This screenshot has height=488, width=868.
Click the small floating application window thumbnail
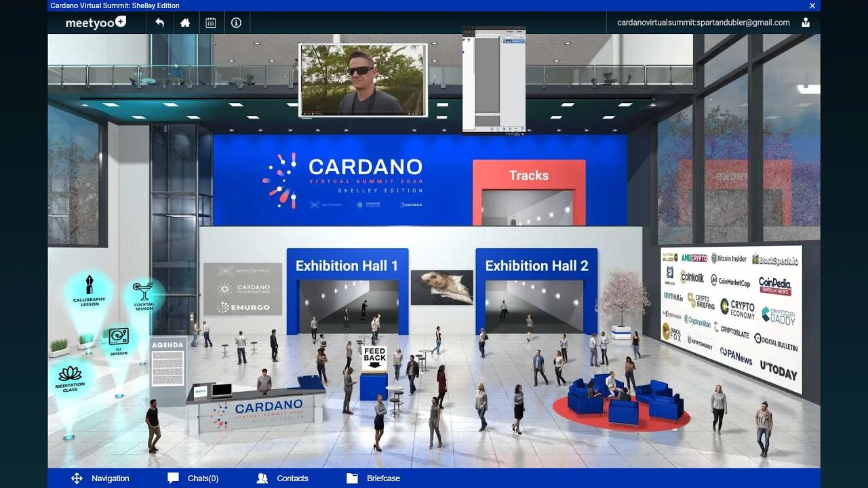tap(494, 81)
